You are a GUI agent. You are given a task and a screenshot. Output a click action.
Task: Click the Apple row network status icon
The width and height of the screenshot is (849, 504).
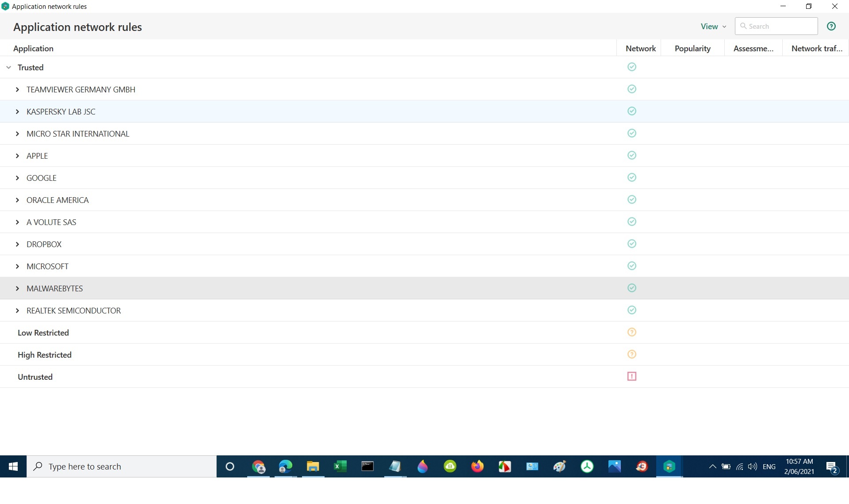pos(632,155)
